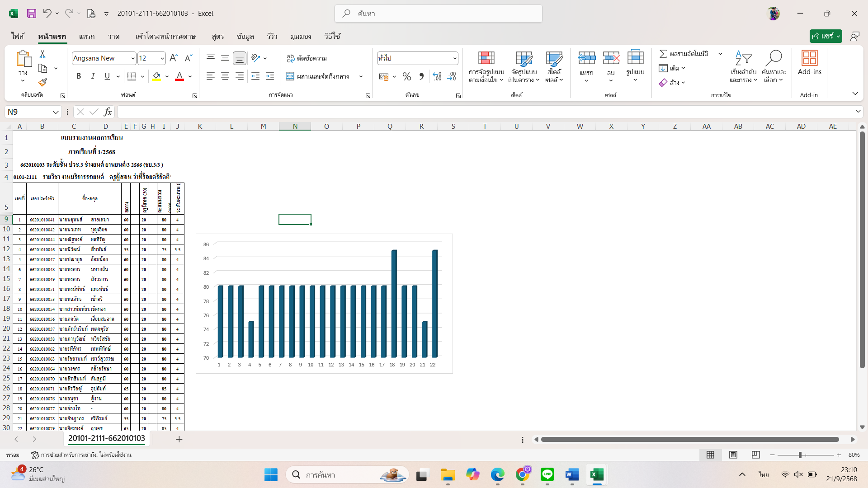Open the แทรก (Insert) ribbon tab
This screenshot has width=868, height=488.
pyautogui.click(x=86, y=36)
